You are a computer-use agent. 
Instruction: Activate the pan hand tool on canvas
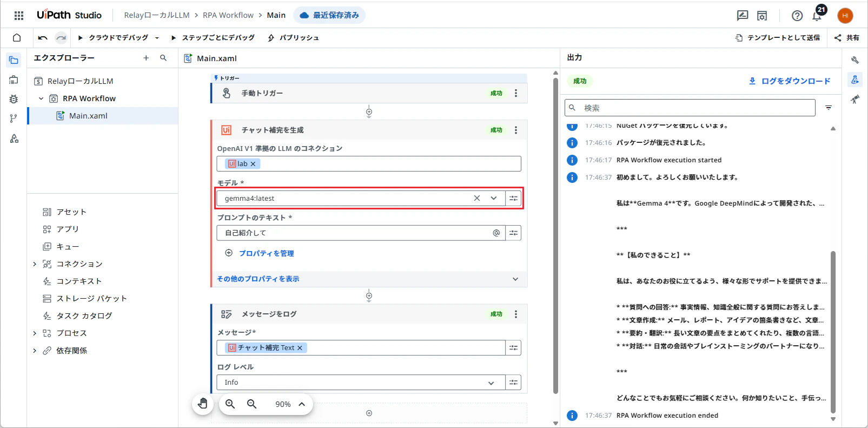(x=203, y=404)
